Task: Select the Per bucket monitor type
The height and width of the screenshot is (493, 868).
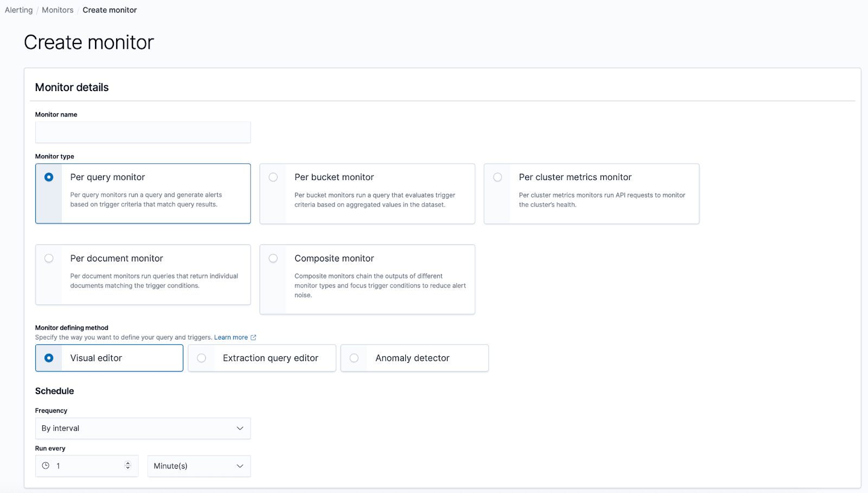Action: click(x=273, y=177)
